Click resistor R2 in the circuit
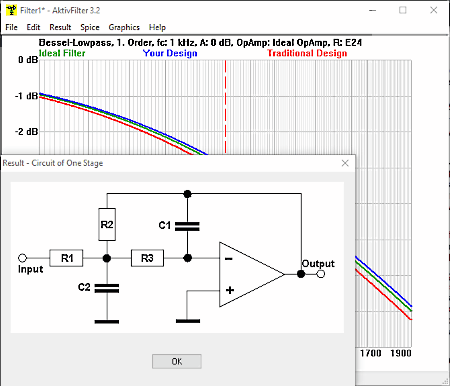Viewport: 450px width, 386px height. click(107, 224)
